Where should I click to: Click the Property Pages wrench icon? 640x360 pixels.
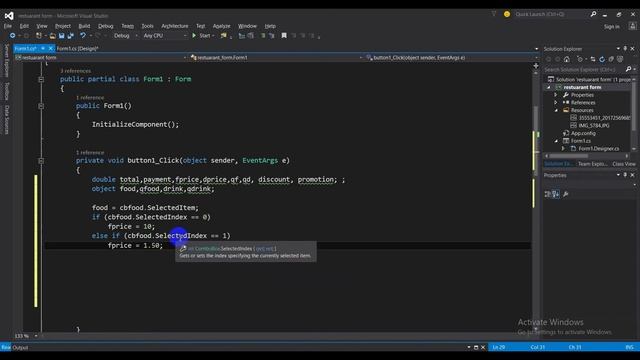point(566,194)
